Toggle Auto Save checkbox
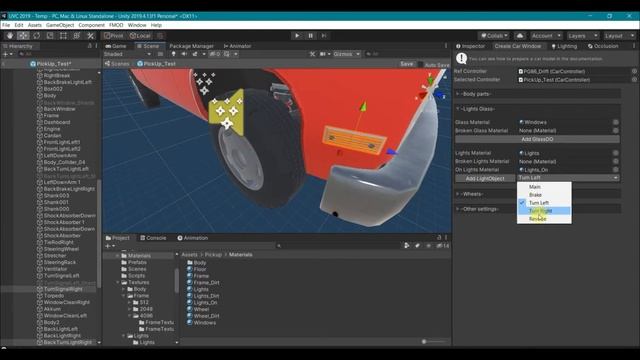 tap(420, 64)
